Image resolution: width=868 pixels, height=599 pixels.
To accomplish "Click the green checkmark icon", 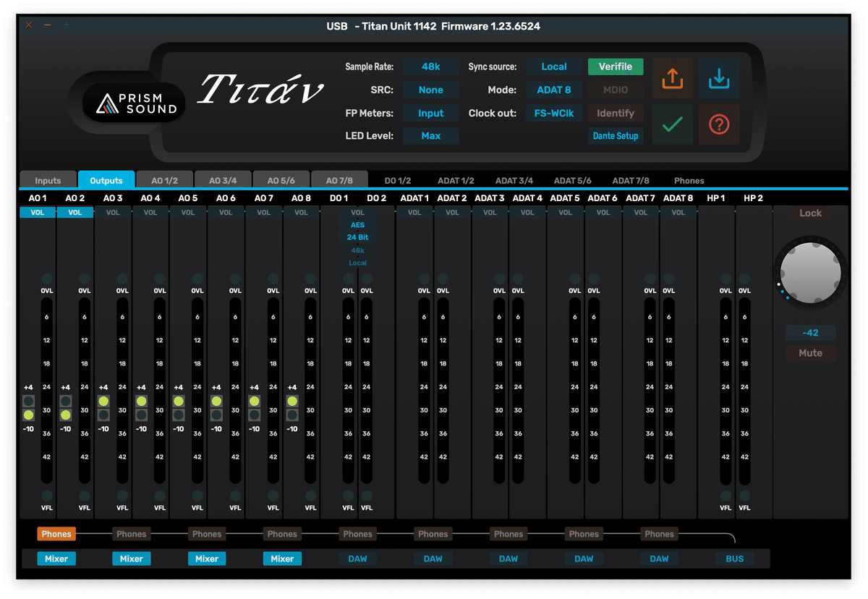I will coord(673,124).
